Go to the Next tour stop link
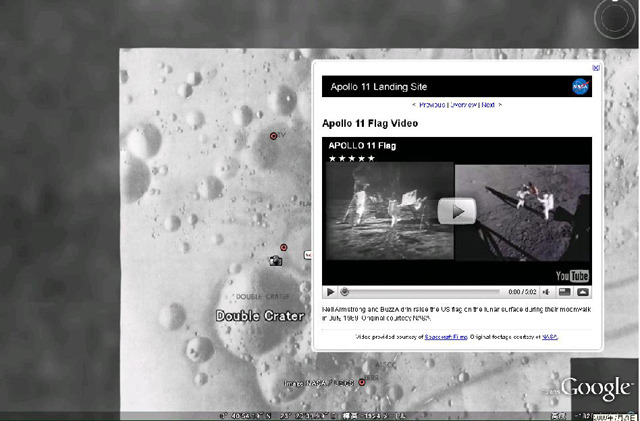This screenshot has width=640, height=421. (488, 105)
